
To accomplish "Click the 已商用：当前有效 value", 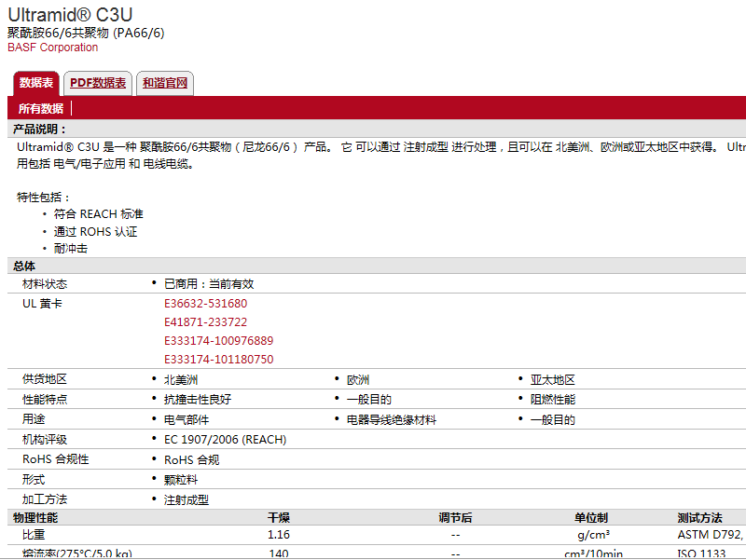I will 209,284.
